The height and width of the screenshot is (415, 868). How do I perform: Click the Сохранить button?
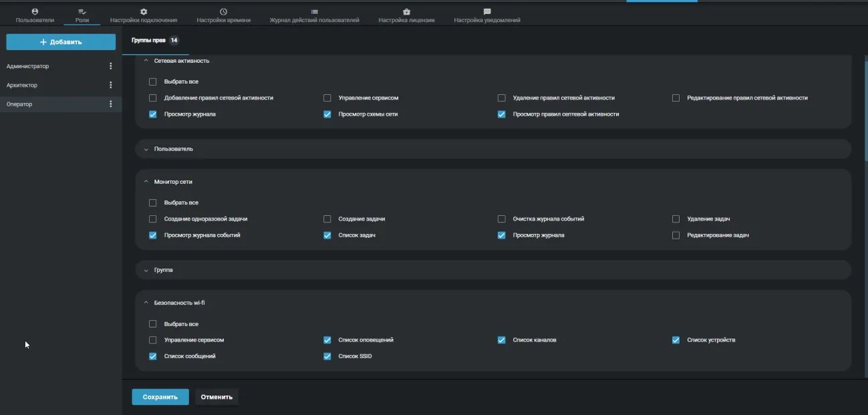click(160, 397)
